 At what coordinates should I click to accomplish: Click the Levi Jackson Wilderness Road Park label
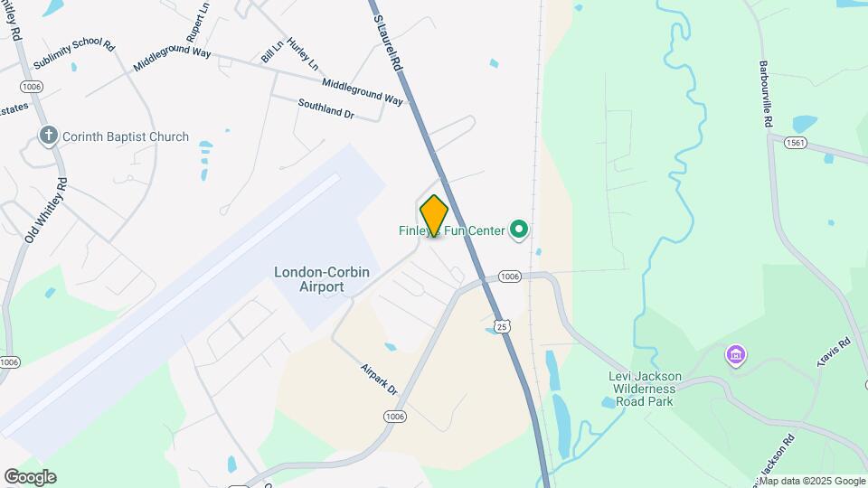tap(645, 389)
